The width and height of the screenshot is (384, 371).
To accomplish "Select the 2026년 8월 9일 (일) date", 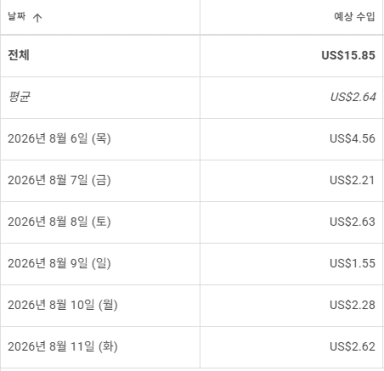I will (x=59, y=263).
